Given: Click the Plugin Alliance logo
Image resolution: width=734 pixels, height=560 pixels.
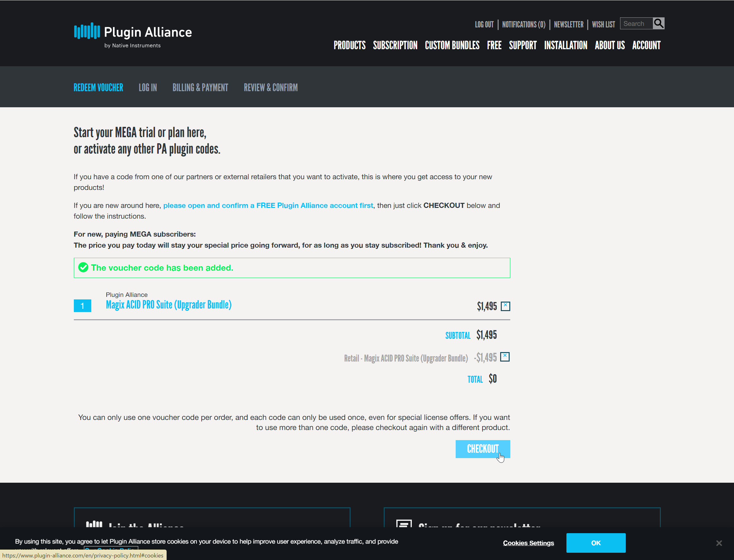Looking at the screenshot, I should 133,35.
